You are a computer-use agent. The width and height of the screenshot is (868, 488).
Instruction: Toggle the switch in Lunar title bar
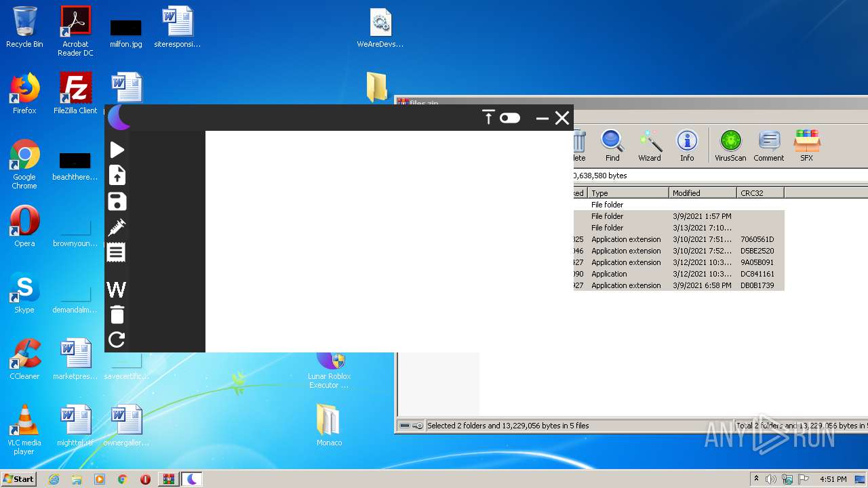click(x=510, y=118)
